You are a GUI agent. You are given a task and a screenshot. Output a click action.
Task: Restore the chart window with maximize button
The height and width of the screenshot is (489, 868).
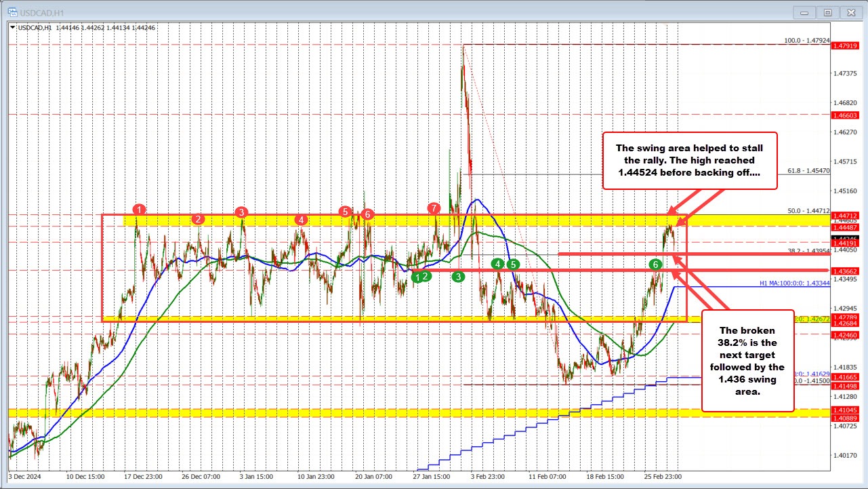point(827,12)
